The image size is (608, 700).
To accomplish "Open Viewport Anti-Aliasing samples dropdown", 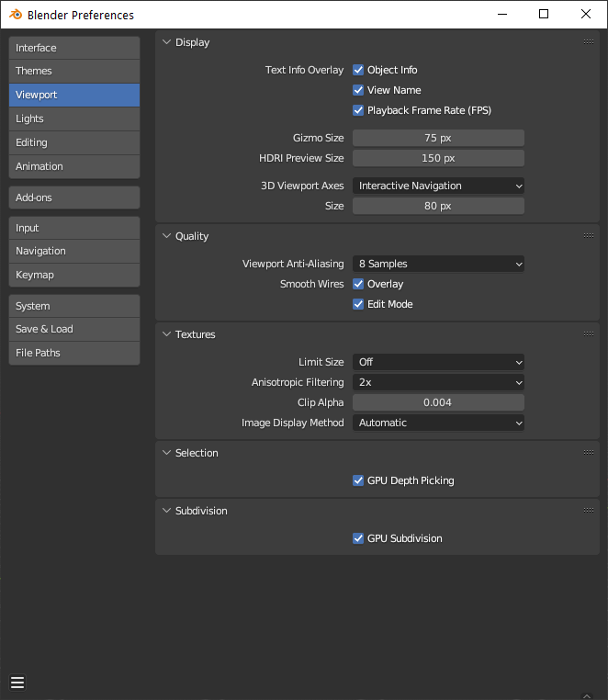I will [438, 264].
